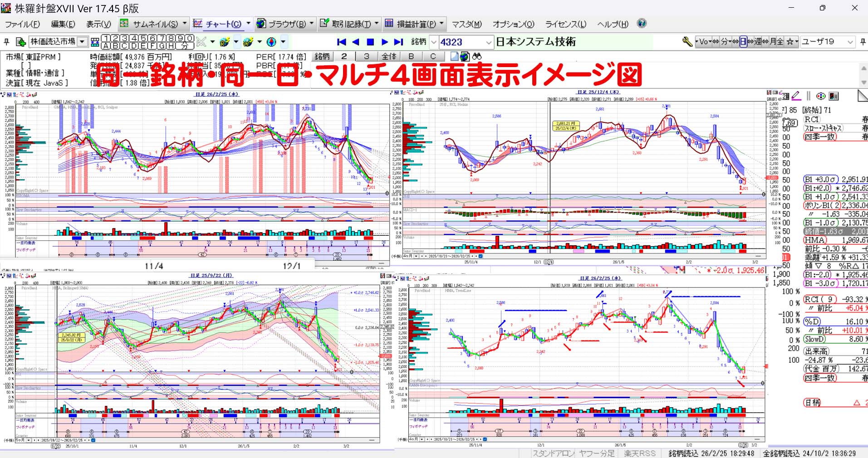Click the 全体 button
Viewport: 868px width, 458px height.
point(389,56)
